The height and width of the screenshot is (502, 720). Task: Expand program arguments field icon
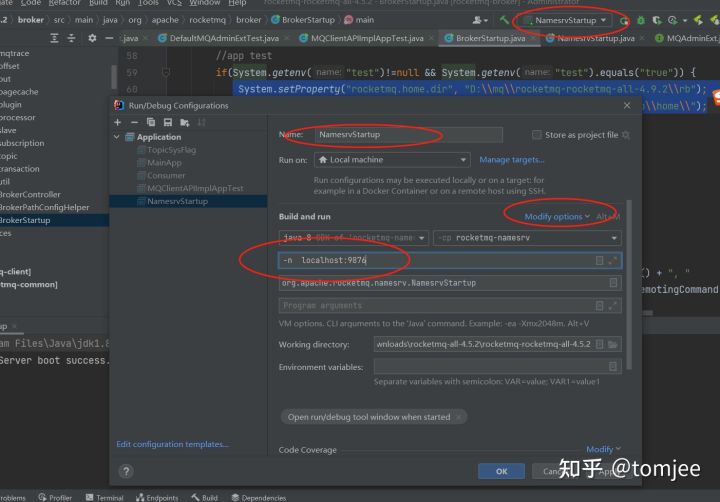click(613, 306)
